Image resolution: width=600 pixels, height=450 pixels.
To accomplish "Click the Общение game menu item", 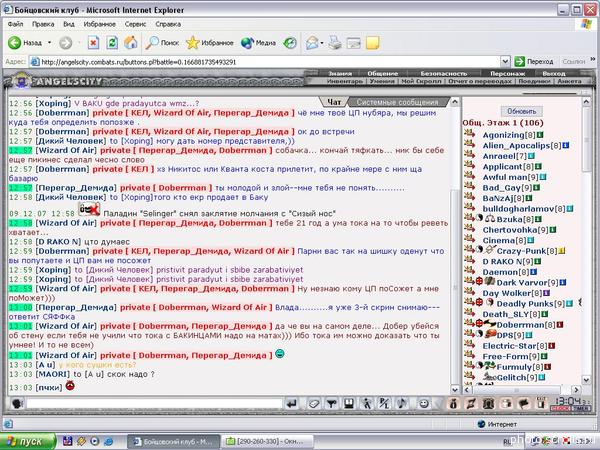I will click(383, 73).
